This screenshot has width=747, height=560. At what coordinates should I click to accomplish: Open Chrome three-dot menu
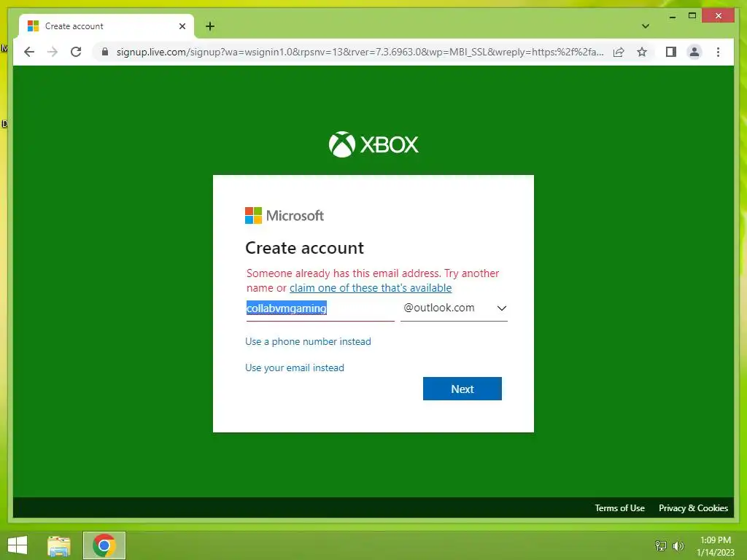pos(718,52)
